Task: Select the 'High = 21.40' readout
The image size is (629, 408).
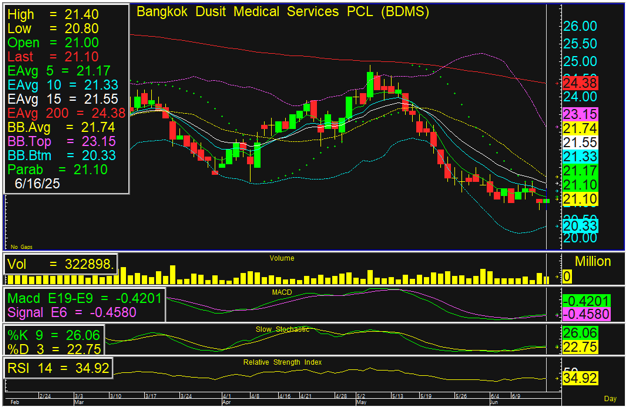Action: coord(53,14)
